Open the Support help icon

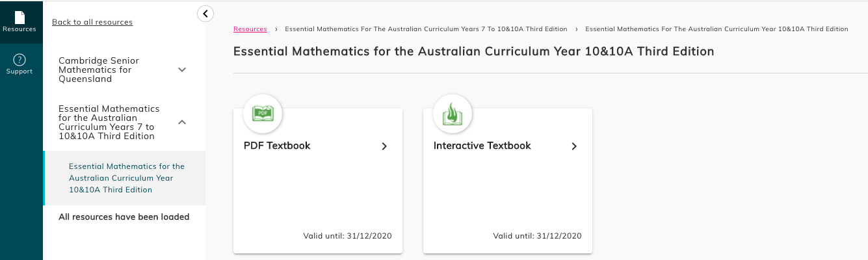click(x=20, y=64)
